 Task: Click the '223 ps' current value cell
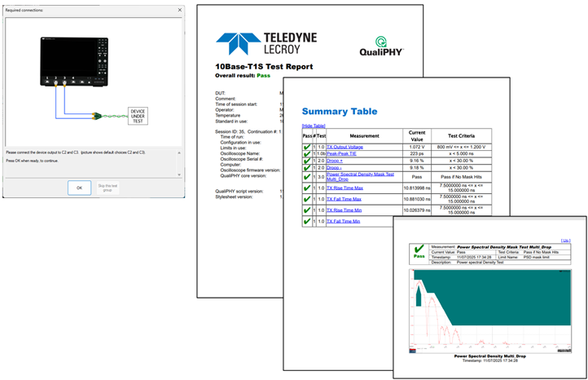click(x=417, y=153)
